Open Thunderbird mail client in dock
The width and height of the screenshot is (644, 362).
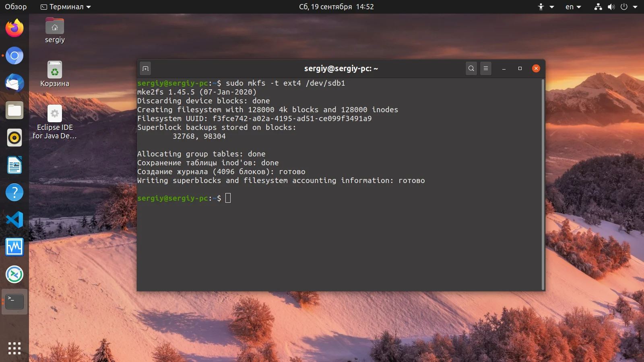pos(14,83)
